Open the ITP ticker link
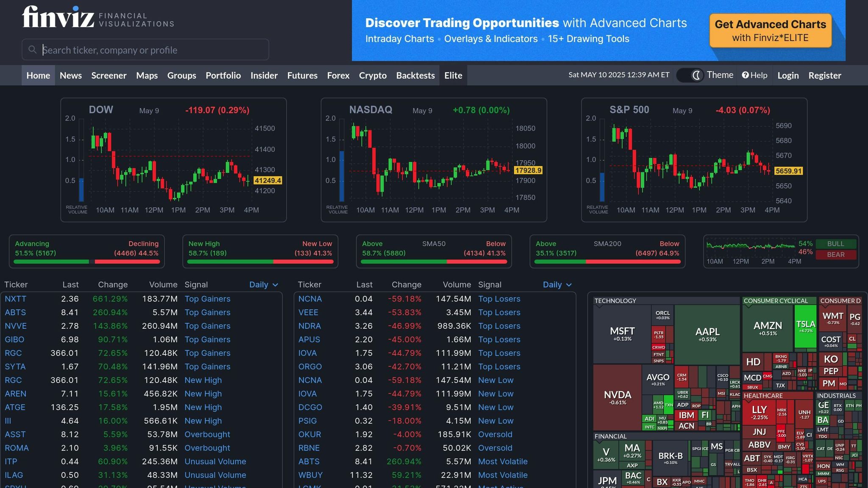Screen dimensions: 868x488 click(x=11, y=461)
